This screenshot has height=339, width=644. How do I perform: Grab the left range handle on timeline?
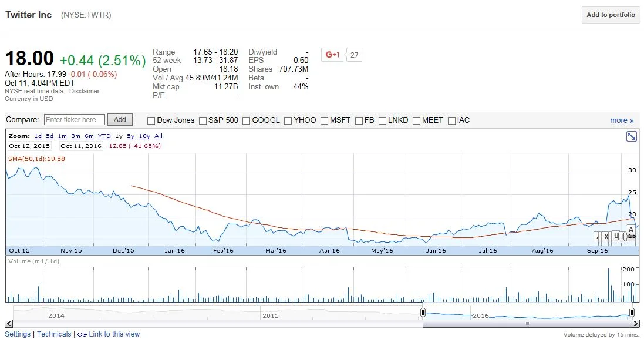tap(423, 313)
